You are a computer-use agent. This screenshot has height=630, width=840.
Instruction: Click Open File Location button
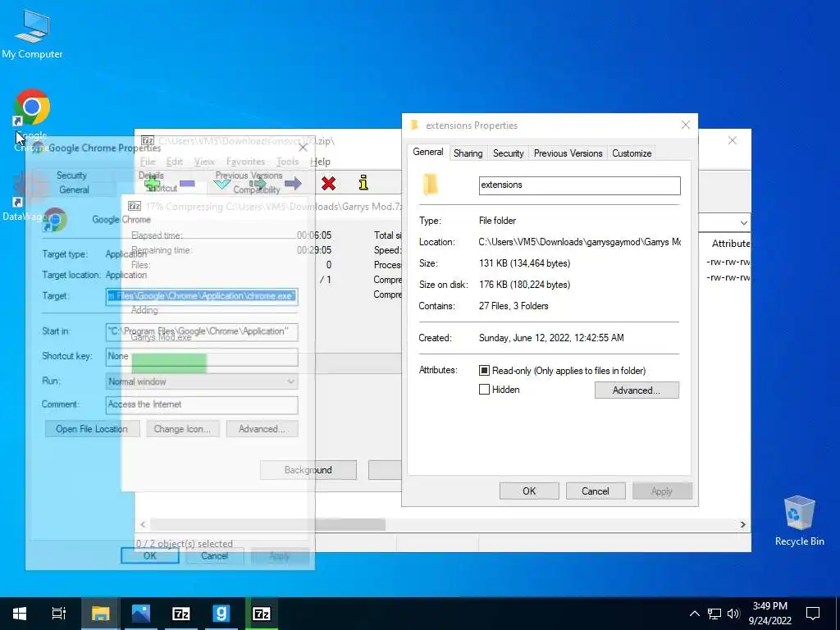tap(92, 428)
